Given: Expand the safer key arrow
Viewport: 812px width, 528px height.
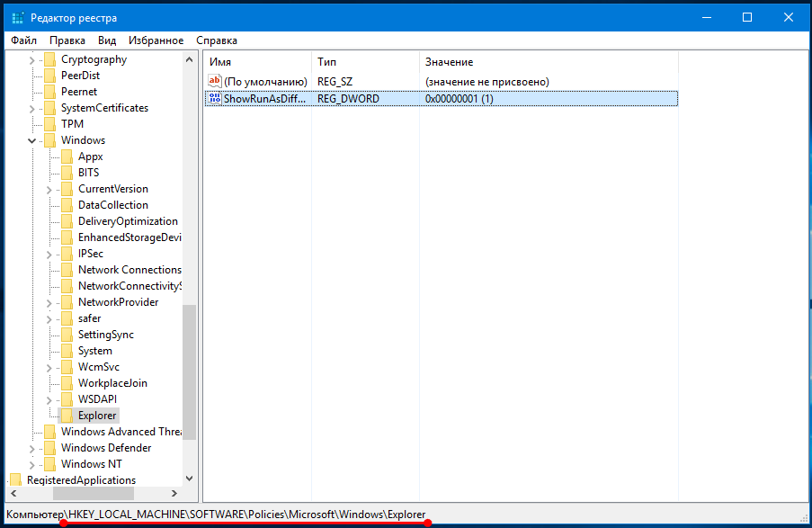Looking at the screenshot, I should pos(49,318).
